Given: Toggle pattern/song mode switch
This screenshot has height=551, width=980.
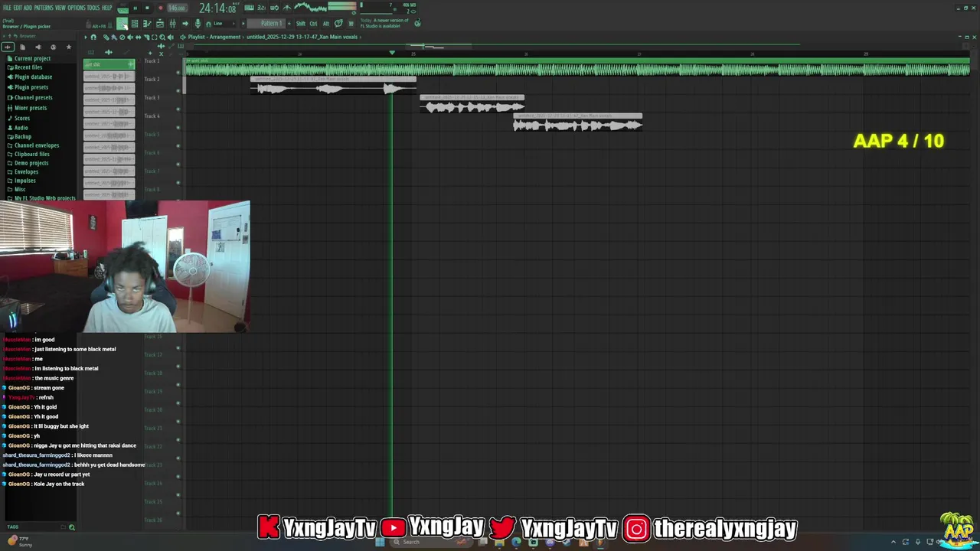Looking at the screenshot, I should [122, 8].
